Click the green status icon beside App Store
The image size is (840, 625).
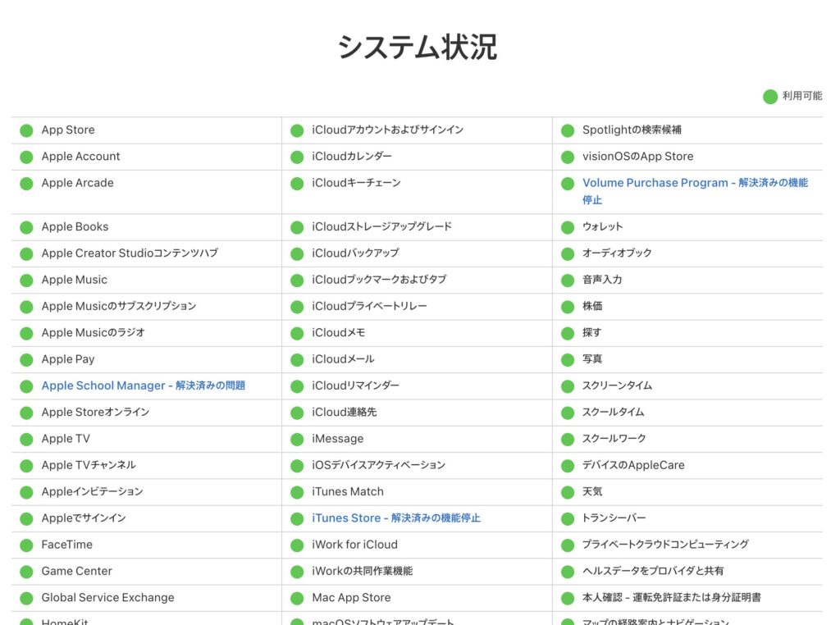tap(26, 130)
